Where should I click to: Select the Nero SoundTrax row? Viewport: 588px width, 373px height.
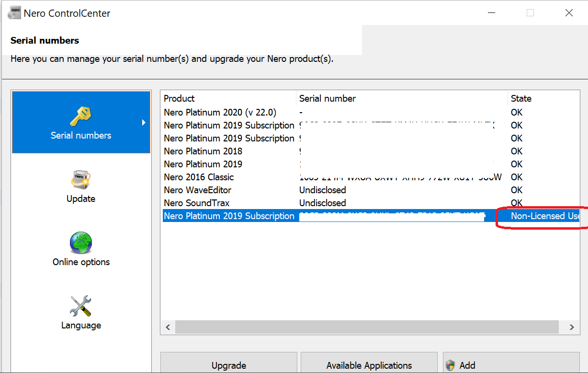click(x=370, y=203)
